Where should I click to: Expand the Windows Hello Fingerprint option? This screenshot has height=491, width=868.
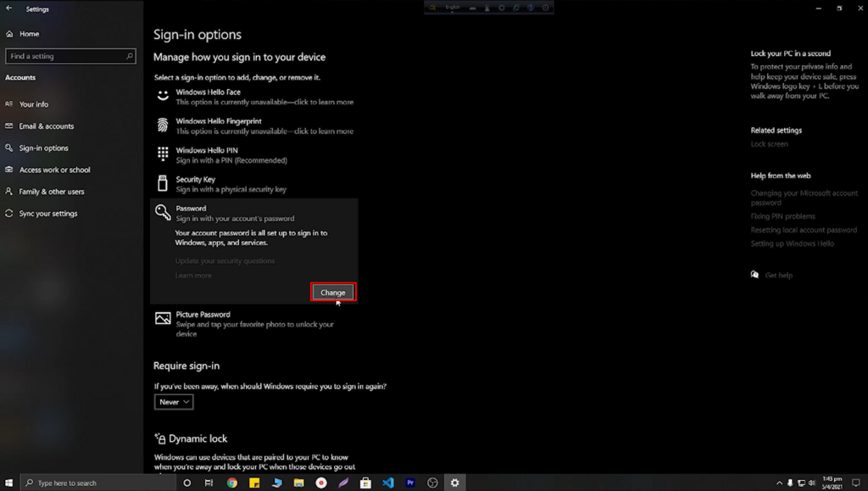click(x=254, y=126)
